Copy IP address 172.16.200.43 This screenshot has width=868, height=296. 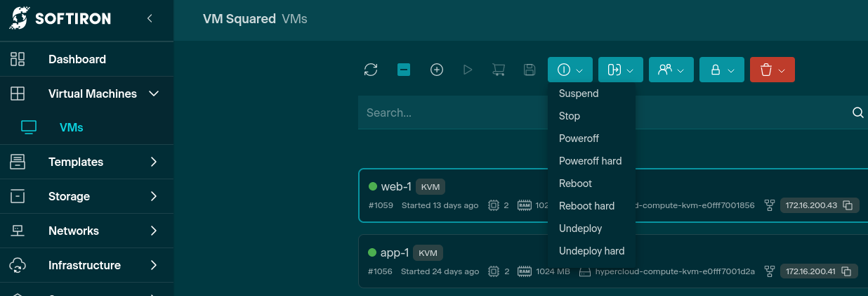(x=848, y=205)
